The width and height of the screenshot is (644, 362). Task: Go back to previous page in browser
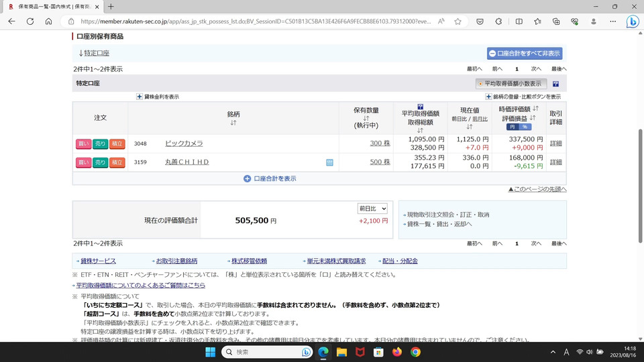click(x=11, y=21)
